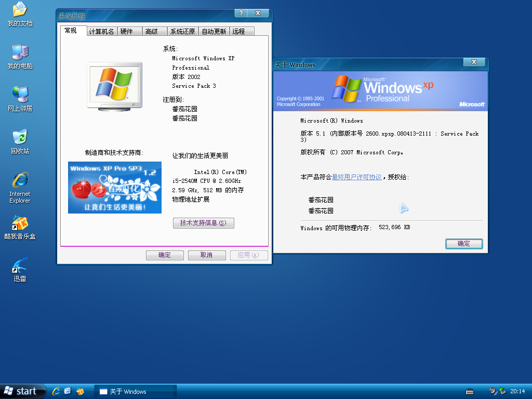532x399 pixels.
Task: Click the keyboard language bar icon in tray
Action: pyautogui.click(x=470, y=392)
